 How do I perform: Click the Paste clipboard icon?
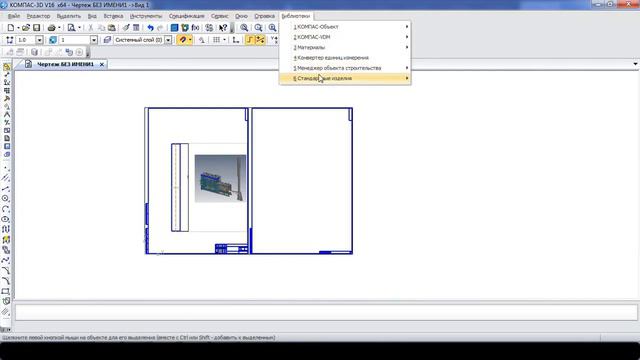coord(111,28)
